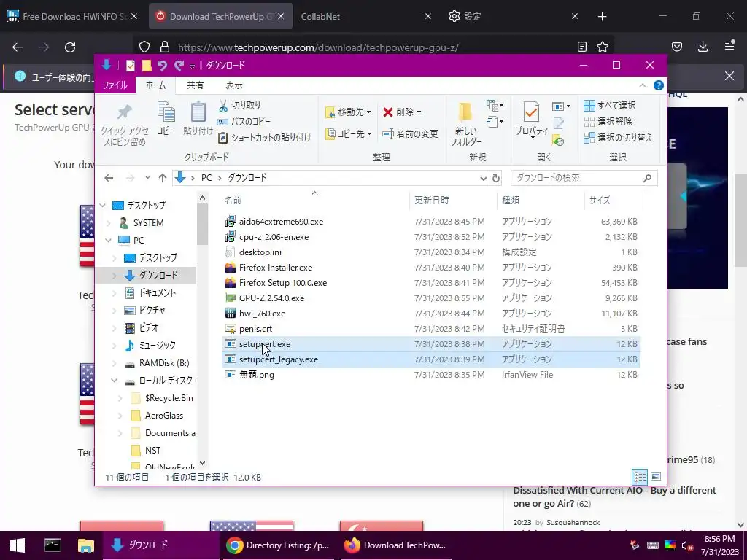Select hwi_760.exe file
747x560 pixels.
coord(430,314)
